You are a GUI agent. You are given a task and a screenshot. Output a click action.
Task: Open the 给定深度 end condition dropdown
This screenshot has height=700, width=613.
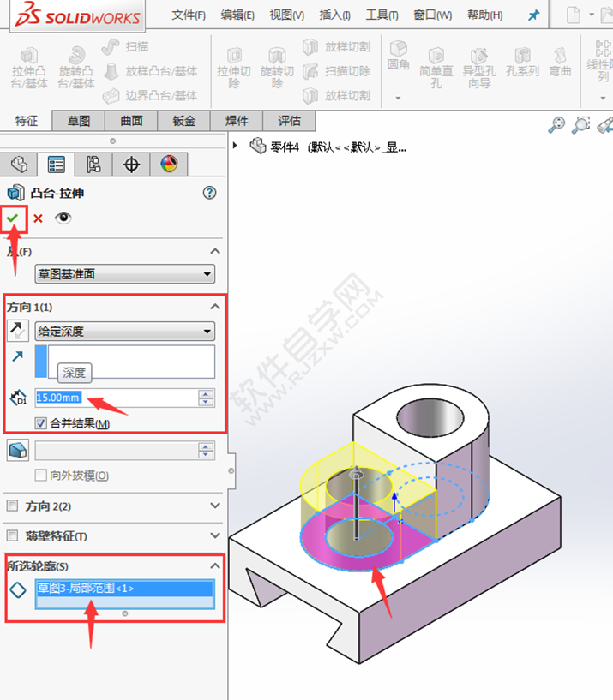click(124, 332)
